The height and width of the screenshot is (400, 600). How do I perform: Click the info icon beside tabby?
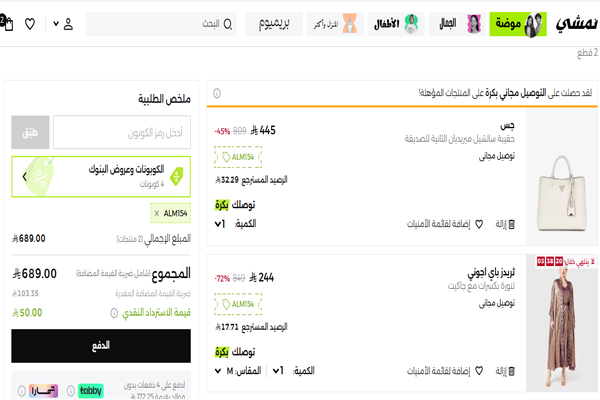(x=70, y=391)
